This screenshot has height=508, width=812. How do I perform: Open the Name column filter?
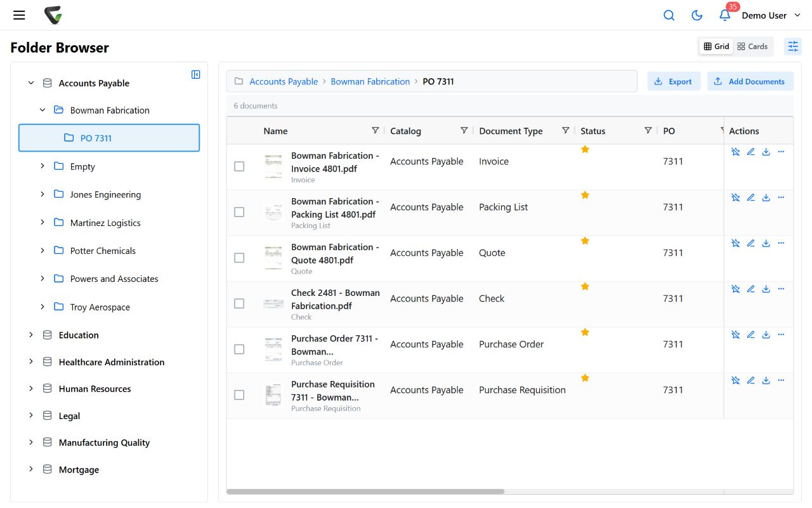point(375,130)
